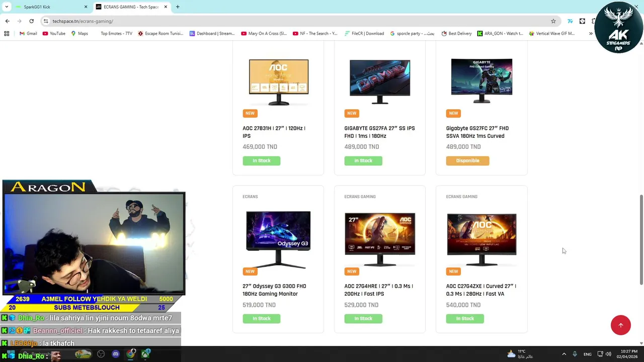Open the YouTube bookmark
The image size is (644, 362).
click(x=54, y=34)
